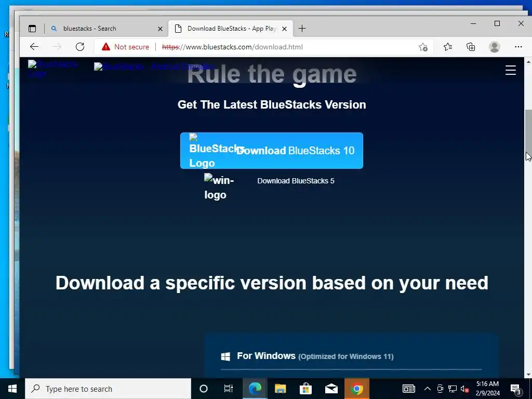Open Microsoft Edge from the taskbar

255,389
